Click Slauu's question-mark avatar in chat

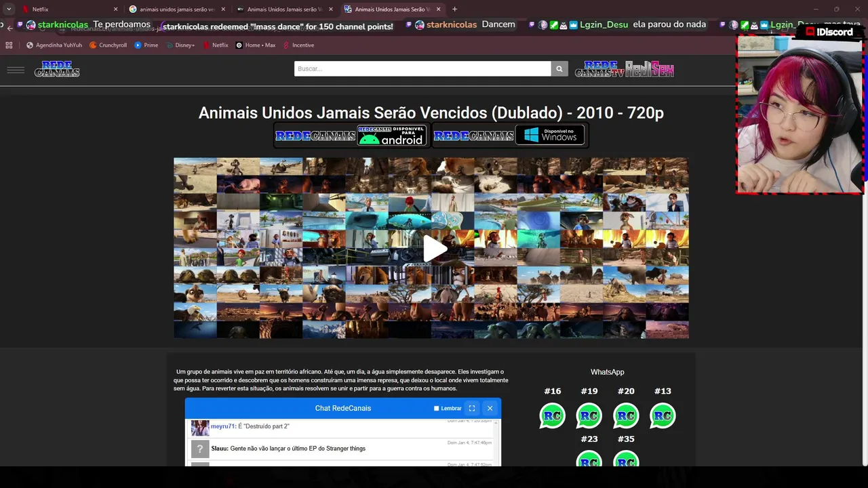(x=199, y=449)
